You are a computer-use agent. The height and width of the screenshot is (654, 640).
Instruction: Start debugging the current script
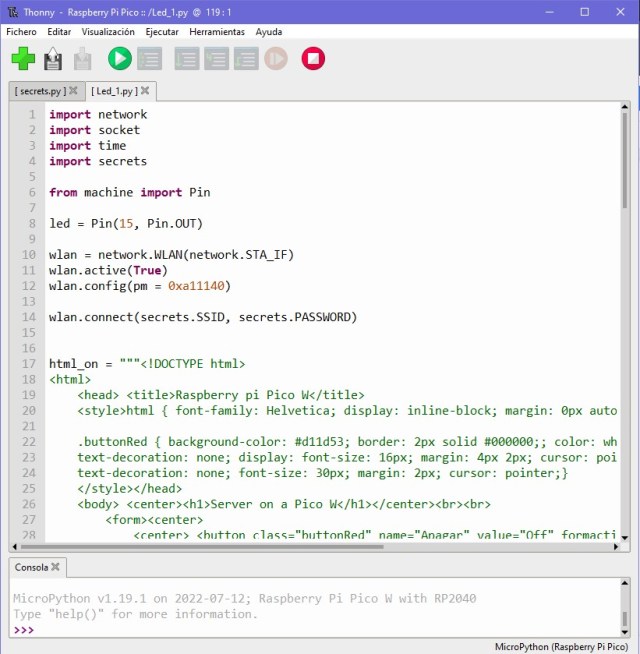click(x=150, y=58)
